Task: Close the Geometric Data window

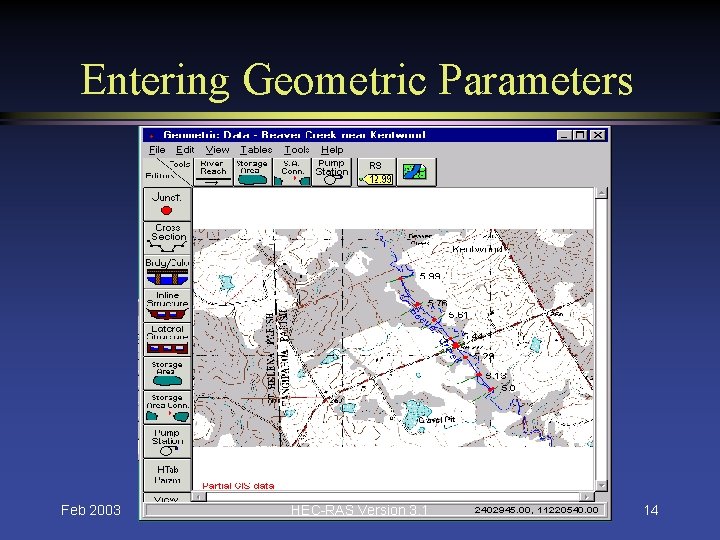Action: coord(597,135)
